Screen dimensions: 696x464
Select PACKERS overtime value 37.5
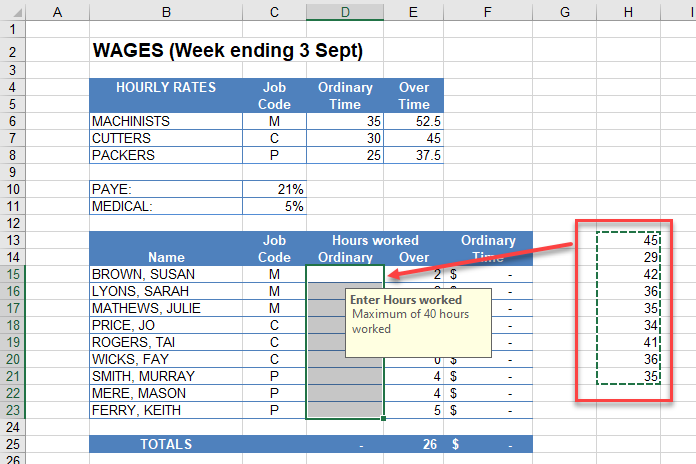coord(413,155)
